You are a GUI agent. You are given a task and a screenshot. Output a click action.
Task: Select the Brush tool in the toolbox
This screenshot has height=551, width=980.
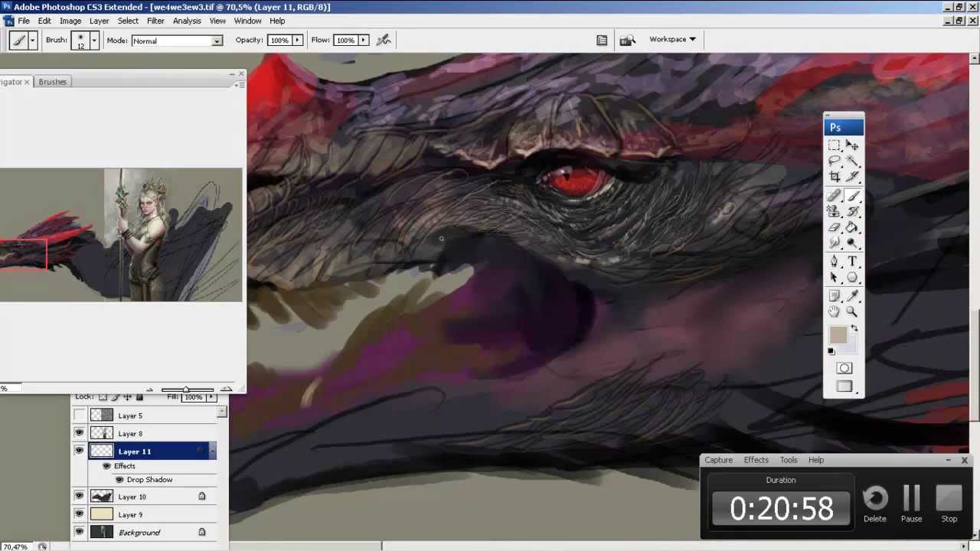(852, 196)
